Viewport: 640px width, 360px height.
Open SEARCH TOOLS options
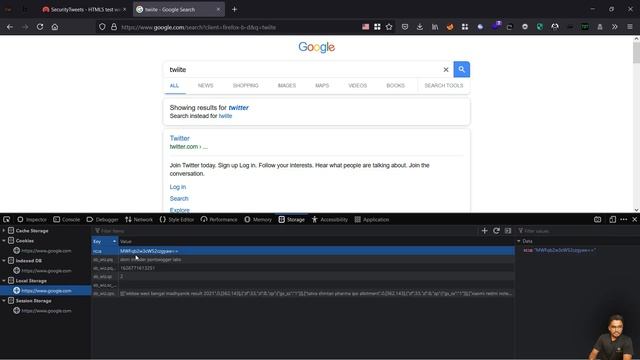(x=444, y=86)
